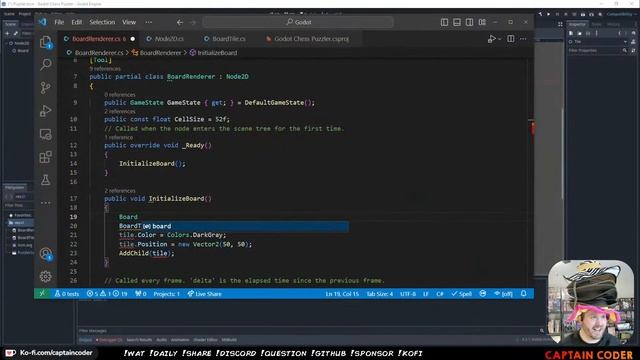Viewport: 640px width, 360px height.
Task: Click the 9 references code lens
Action: click(105, 69)
